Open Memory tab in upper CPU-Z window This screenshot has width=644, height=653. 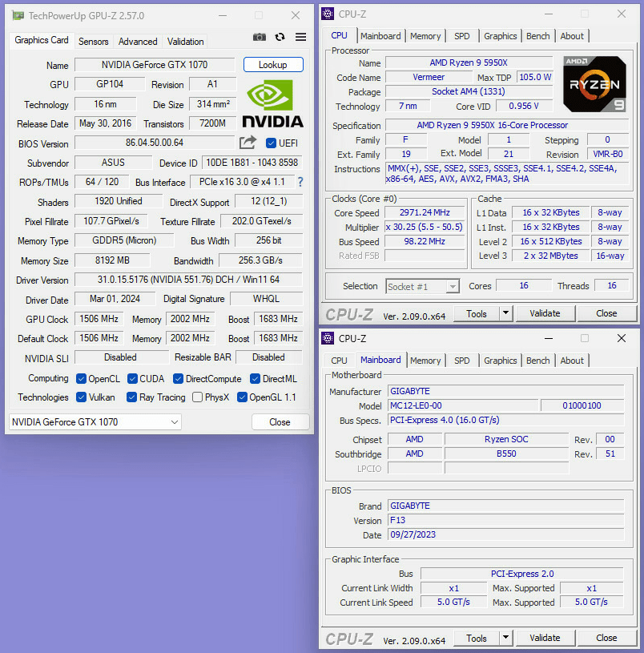pos(425,36)
